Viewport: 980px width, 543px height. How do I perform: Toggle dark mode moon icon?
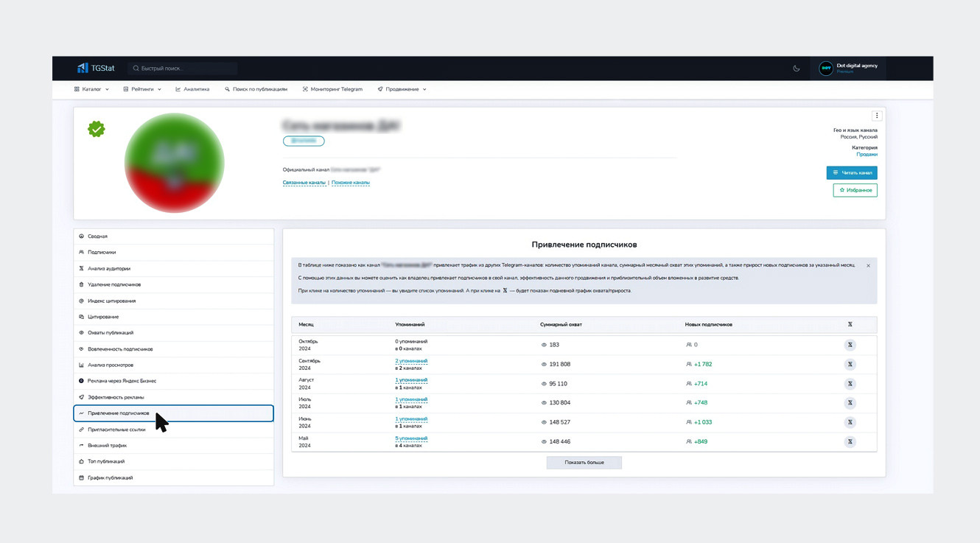(x=797, y=69)
